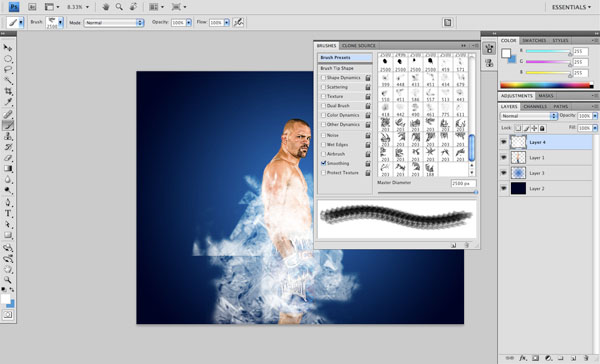Viewport: 600px width, 364px height.
Task: Select the 3D Orbit tool
Action: (x=8, y=259)
